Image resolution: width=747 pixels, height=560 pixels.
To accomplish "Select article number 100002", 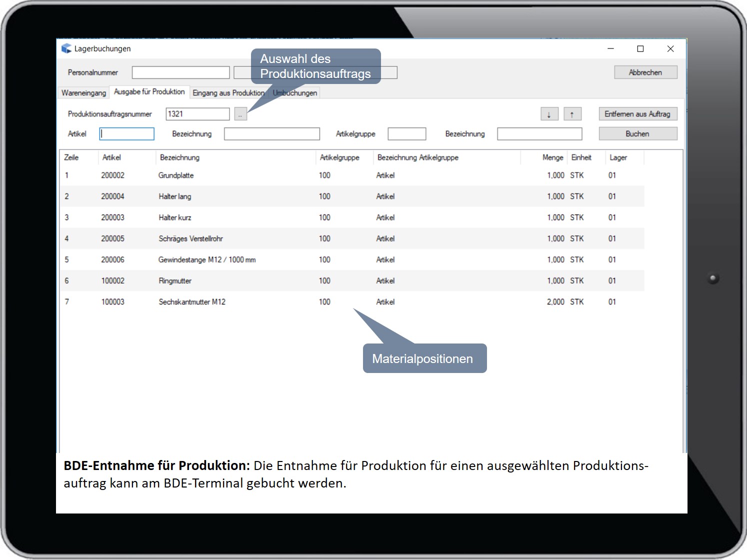I will pyautogui.click(x=112, y=280).
